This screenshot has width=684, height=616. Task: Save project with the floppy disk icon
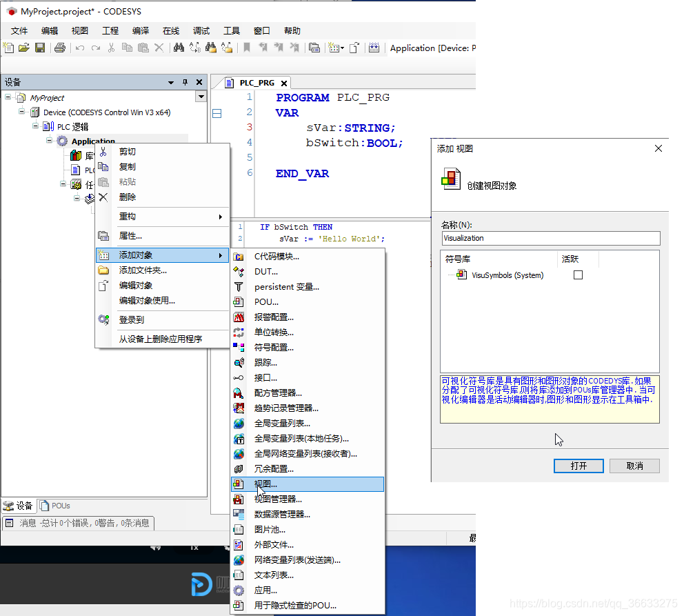point(40,48)
